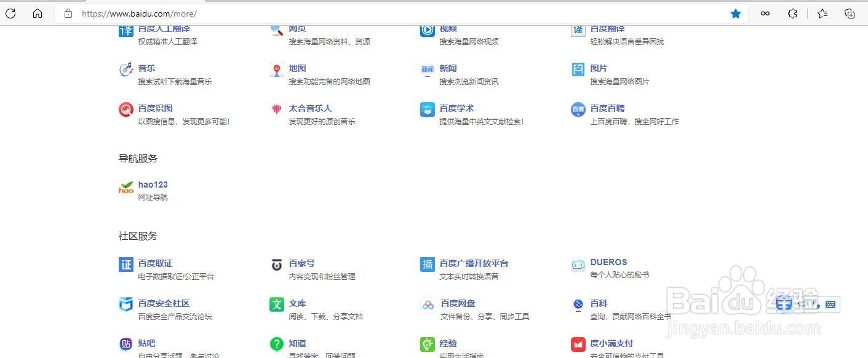Click the 图片 image search icon

pyautogui.click(x=578, y=70)
